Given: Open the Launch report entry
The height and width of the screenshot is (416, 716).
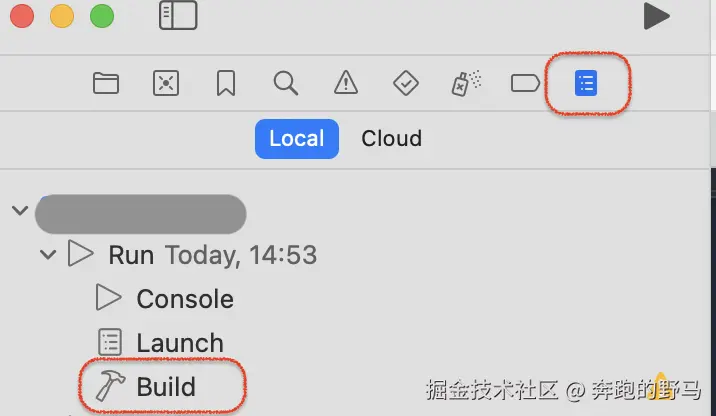Looking at the screenshot, I should point(161,342).
